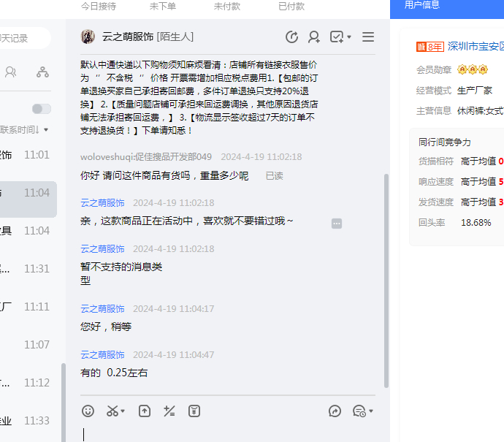
Task: Click the checkbox-plus task icon
Action: click(x=337, y=37)
